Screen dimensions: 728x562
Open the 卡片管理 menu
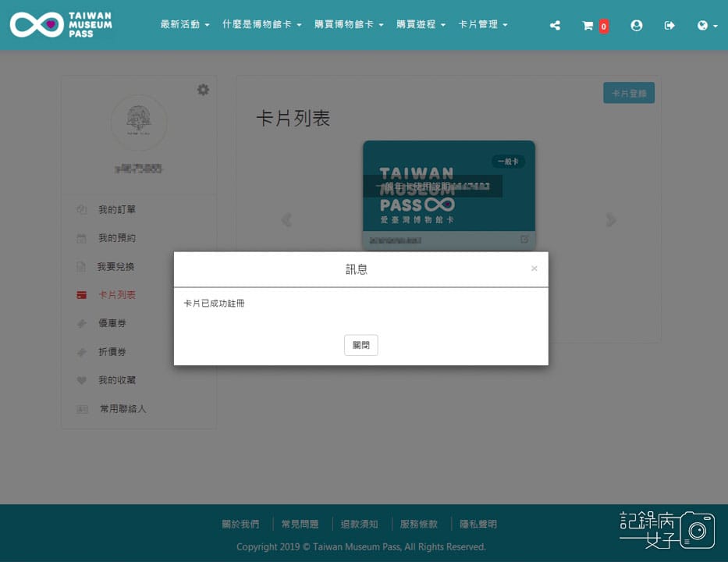pyautogui.click(x=482, y=25)
